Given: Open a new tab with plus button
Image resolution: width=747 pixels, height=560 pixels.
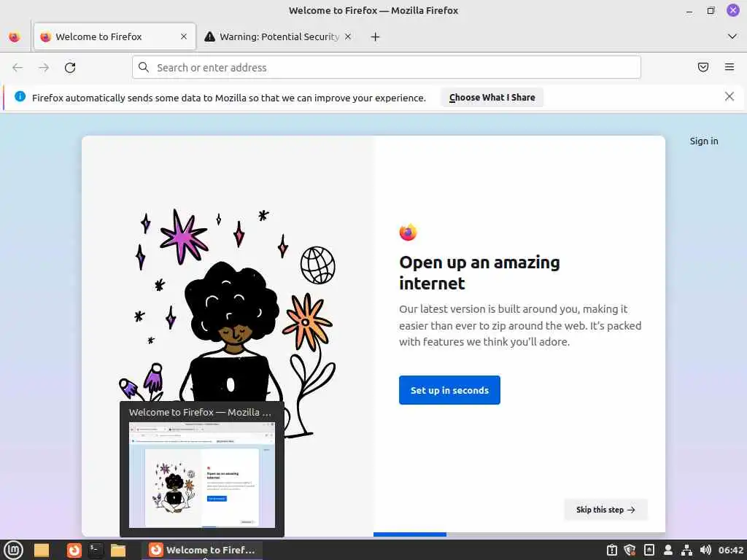Looking at the screenshot, I should coord(376,36).
